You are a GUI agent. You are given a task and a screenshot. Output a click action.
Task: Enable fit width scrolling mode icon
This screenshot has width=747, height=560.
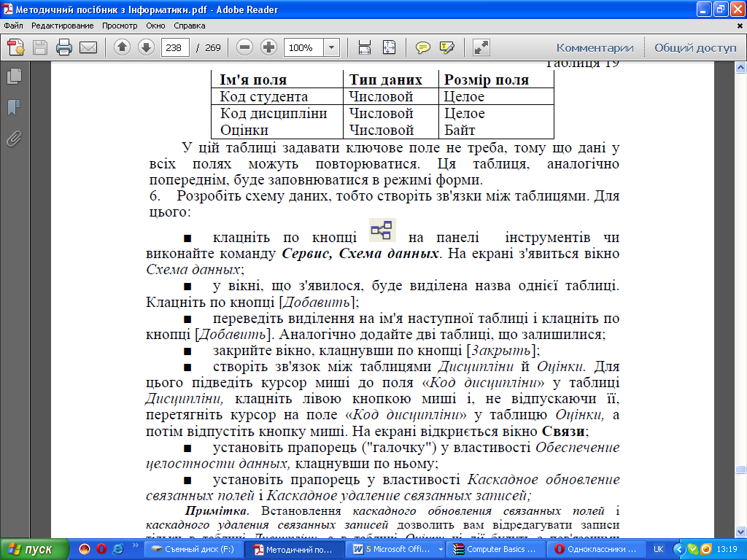365,47
